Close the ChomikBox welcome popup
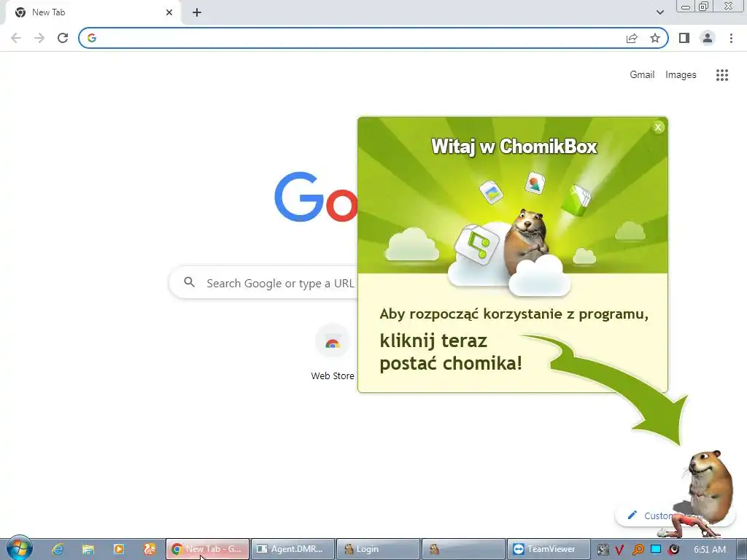 pyautogui.click(x=658, y=127)
